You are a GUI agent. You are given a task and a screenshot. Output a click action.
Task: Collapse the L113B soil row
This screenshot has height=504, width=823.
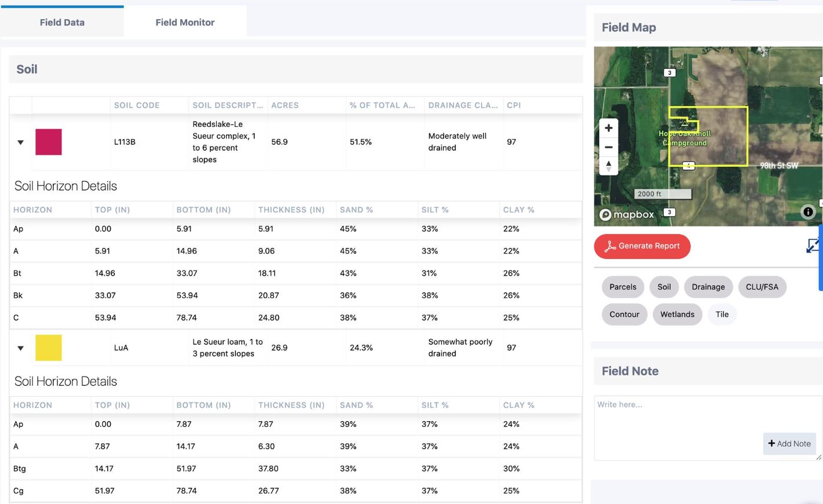pos(20,143)
